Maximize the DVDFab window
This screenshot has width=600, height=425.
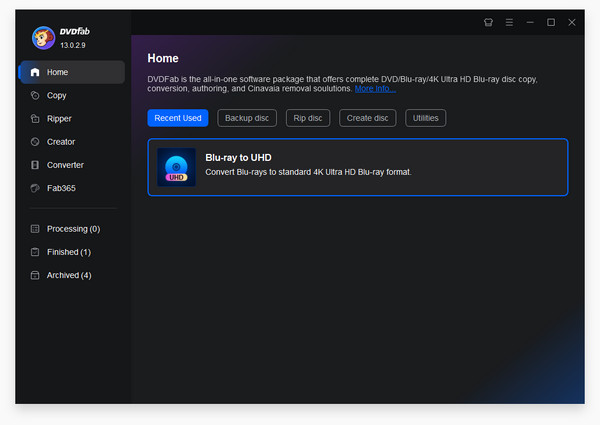tap(551, 23)
